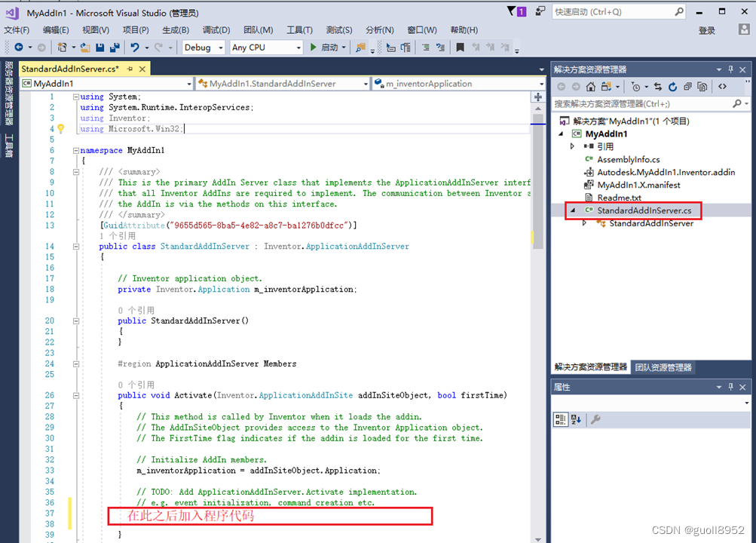Click the Categorized icon in the Properties panel
Image resolution: width=756 pixels, height=543 pixels.
click(560, 419)
